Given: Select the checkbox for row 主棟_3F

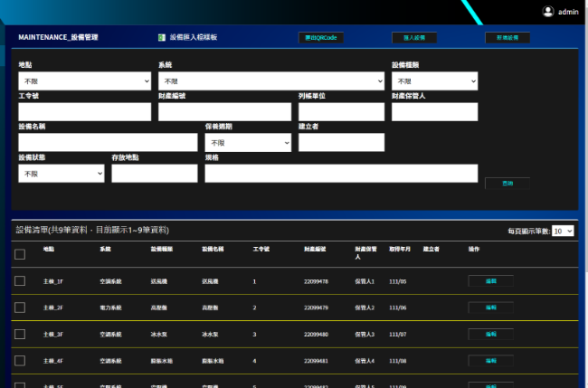Looking at the screenshot, I should click(20, 334).
